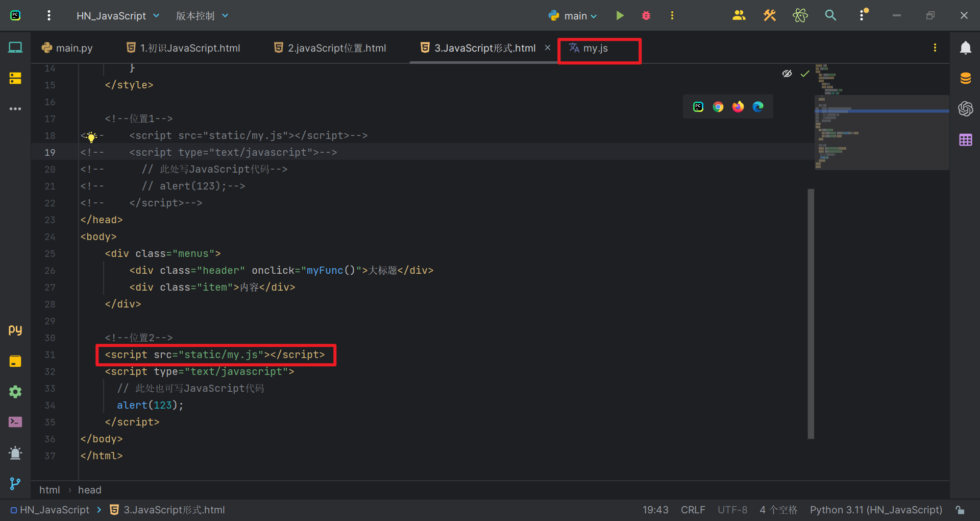Viewport: 980px width, 521px height.
Task: Open the Services tool window gear
Action: pyautogui.click(x=15, y=392)
